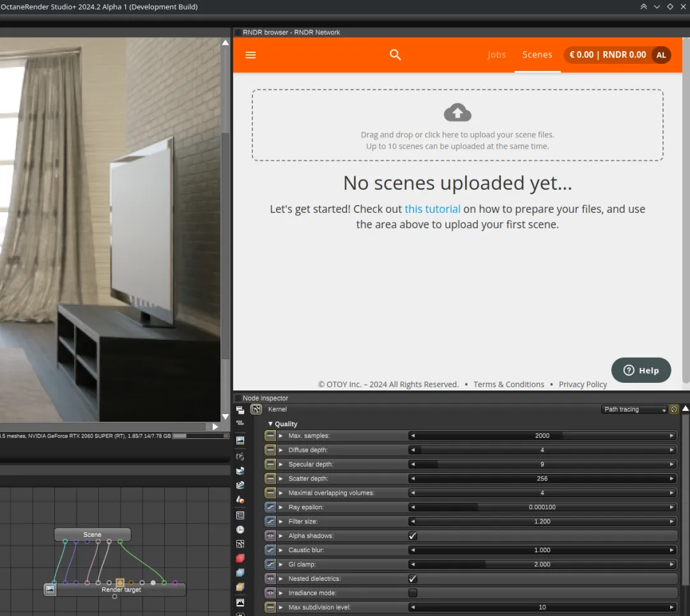Viewport: 690px width, 616px height.
Task: Click the cloud upload icon
Action: click(457, 113)
